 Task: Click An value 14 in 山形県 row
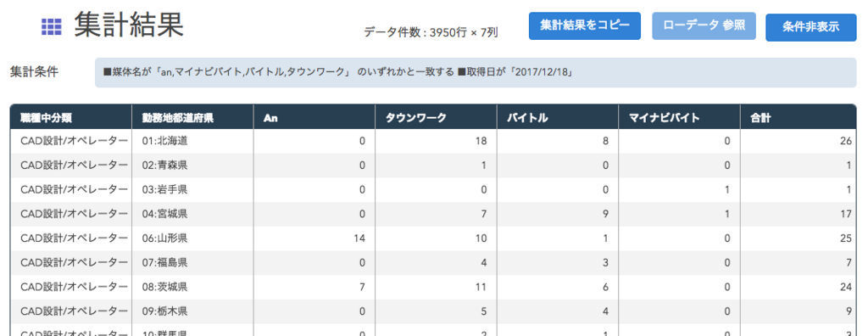(359, 238)
